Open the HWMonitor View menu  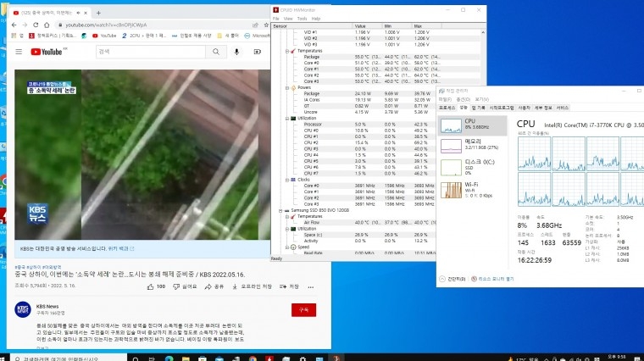click(288, 19)
